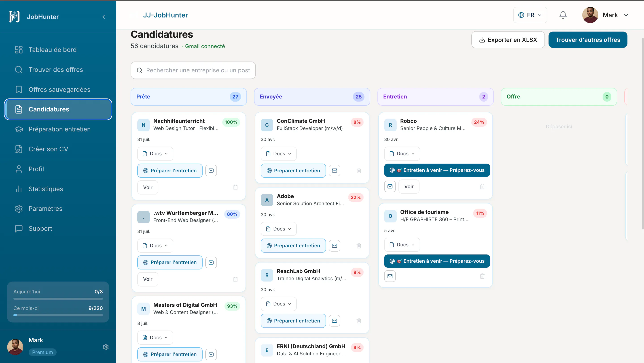Open Docs dropdown on Adobe card
Screen dimensions: 644x363
pyautogui.click(x=278, y=229)
